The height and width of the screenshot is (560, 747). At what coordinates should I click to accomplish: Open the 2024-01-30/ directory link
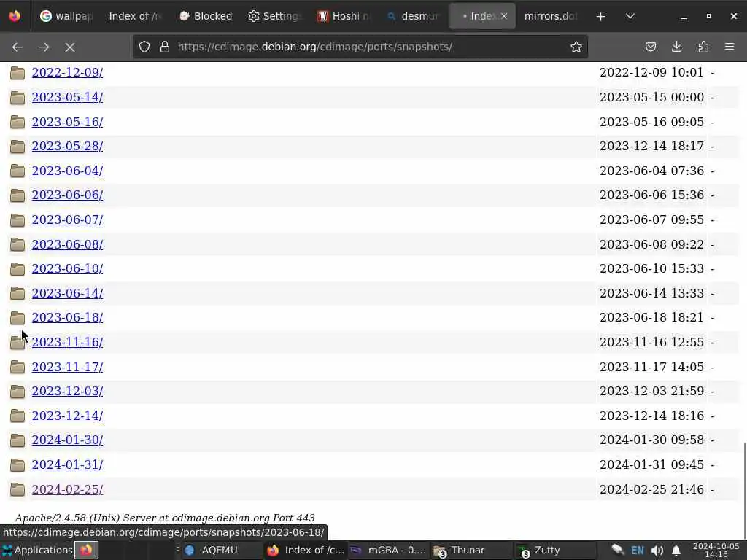coord(67,440)
